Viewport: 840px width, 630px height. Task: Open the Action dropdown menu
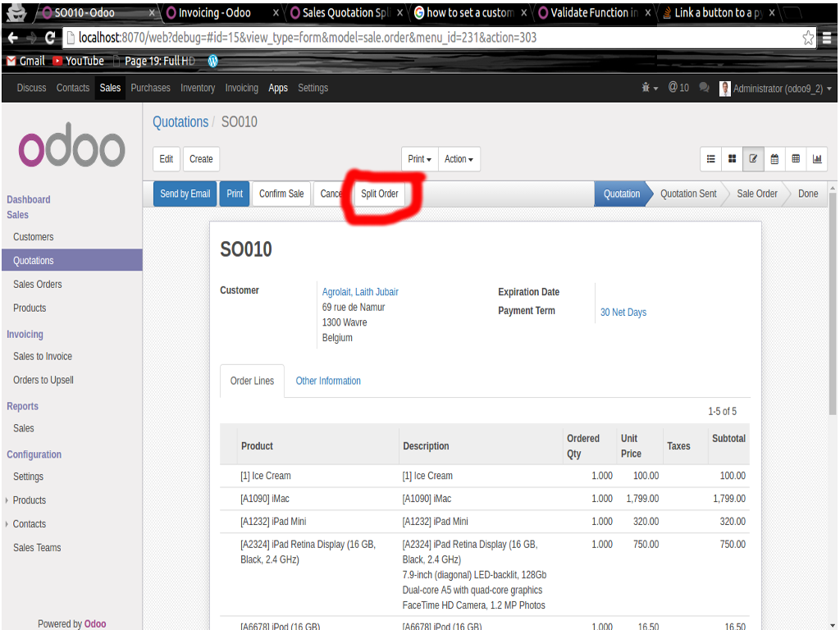pos(459,159)
